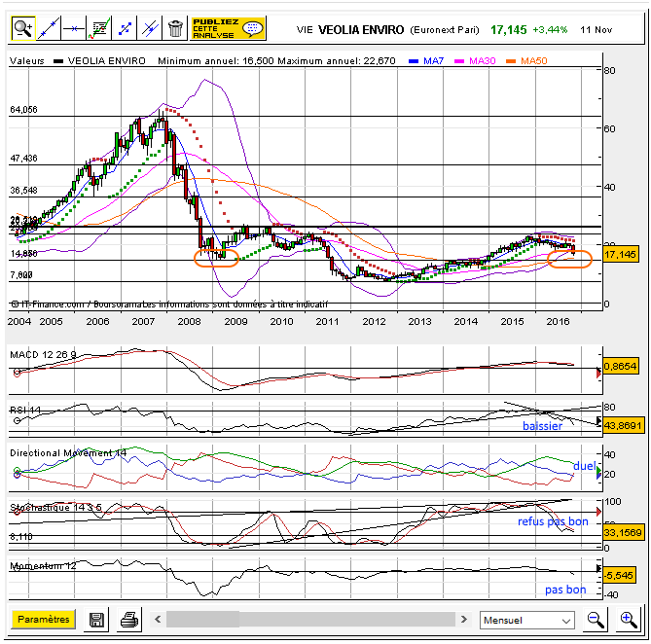Select the parallel channel lines tool
Image resolution: width=651 pixels, height=644 pixels.
[150, 28]
